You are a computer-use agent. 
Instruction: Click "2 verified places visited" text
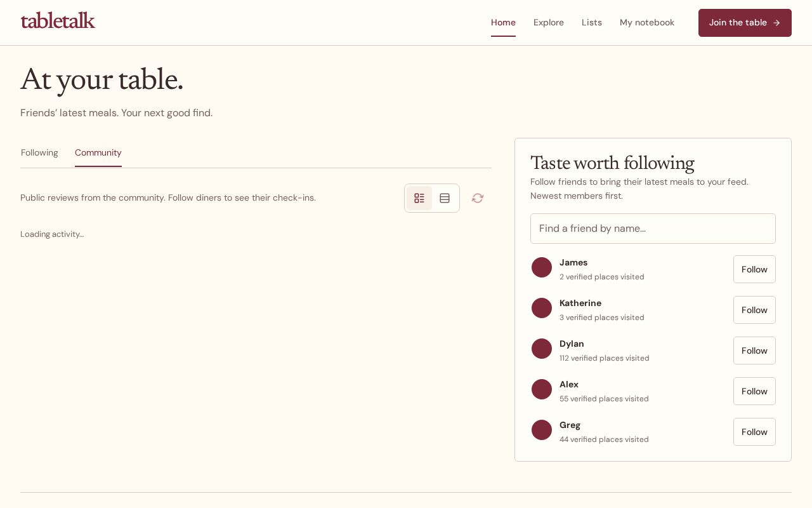602,277
